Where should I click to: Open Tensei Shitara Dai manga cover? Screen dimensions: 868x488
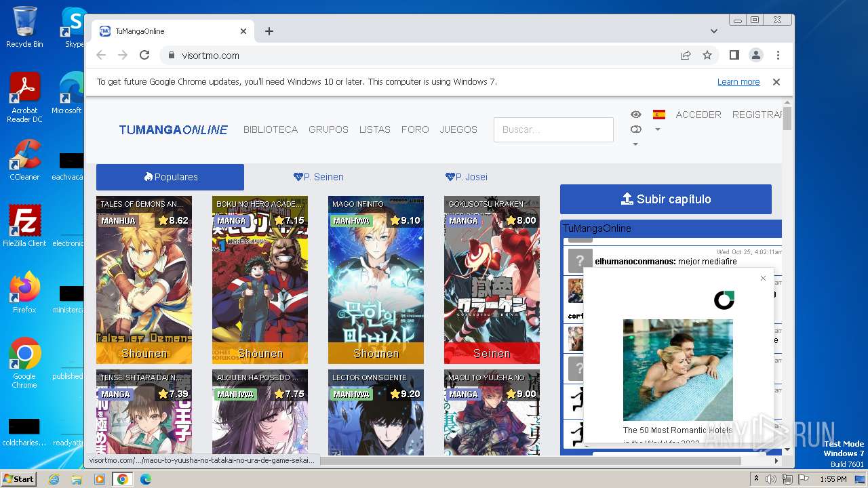144,412
